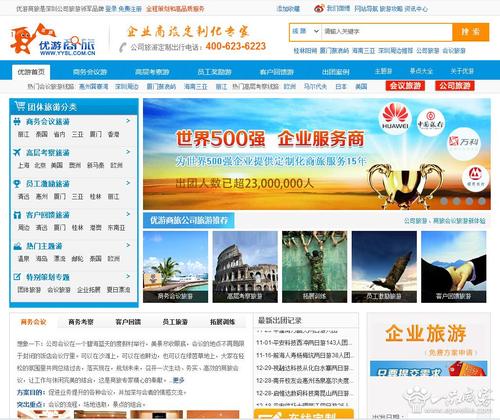Select the first banner carousel dot

coord(444,201)
